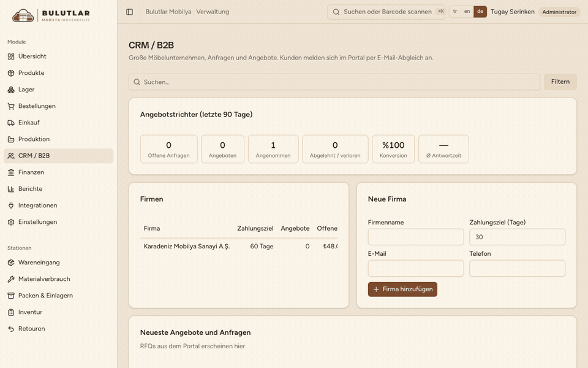Screen dimensions: 588x368
Task: Click into the Suchen... search field
Action: tap(334, 82)
